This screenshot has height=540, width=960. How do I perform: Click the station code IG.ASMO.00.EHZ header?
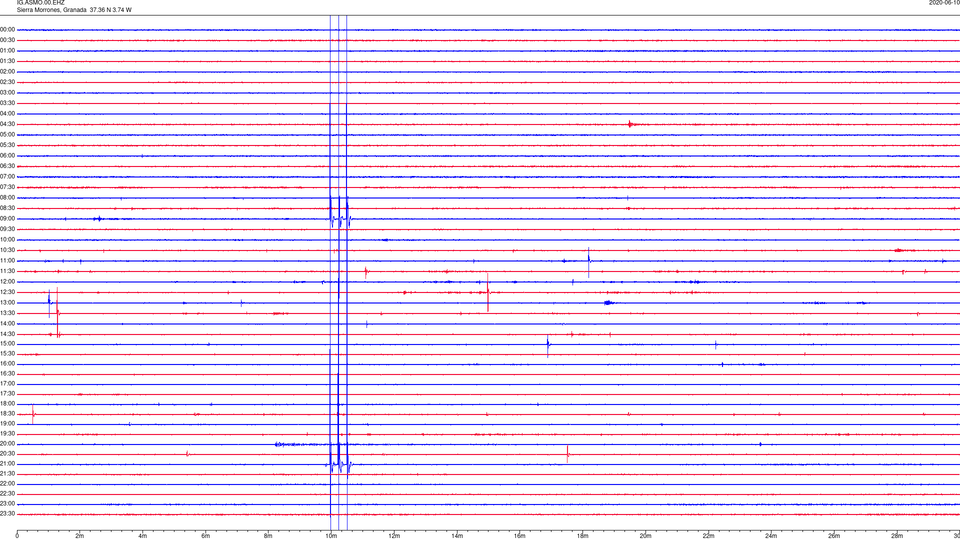[40, 2]
